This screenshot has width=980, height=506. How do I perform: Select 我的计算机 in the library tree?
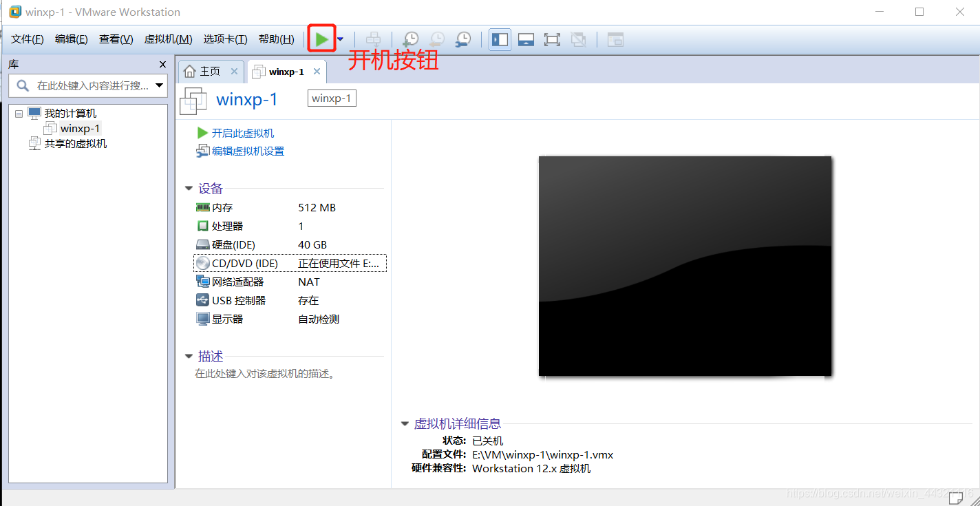70,114
